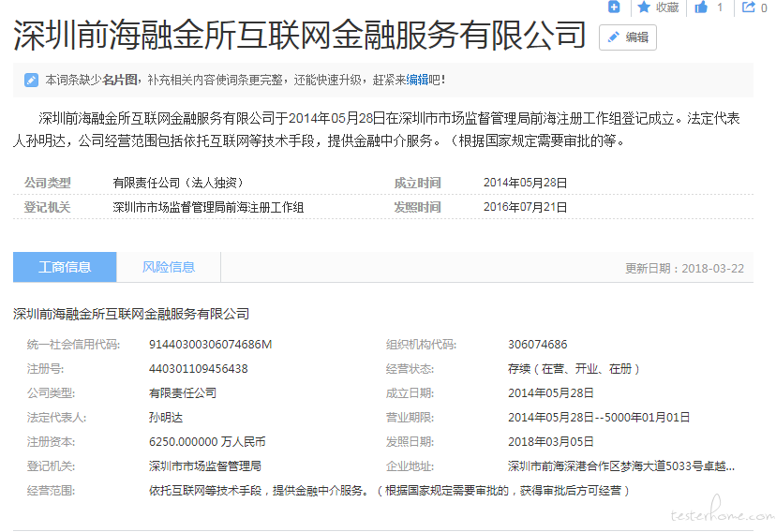The width and height of the screenshot is (776, 532).
Task: Click the registration number 440301109456438
Action: pyautogui.click(x=198, y=368)
